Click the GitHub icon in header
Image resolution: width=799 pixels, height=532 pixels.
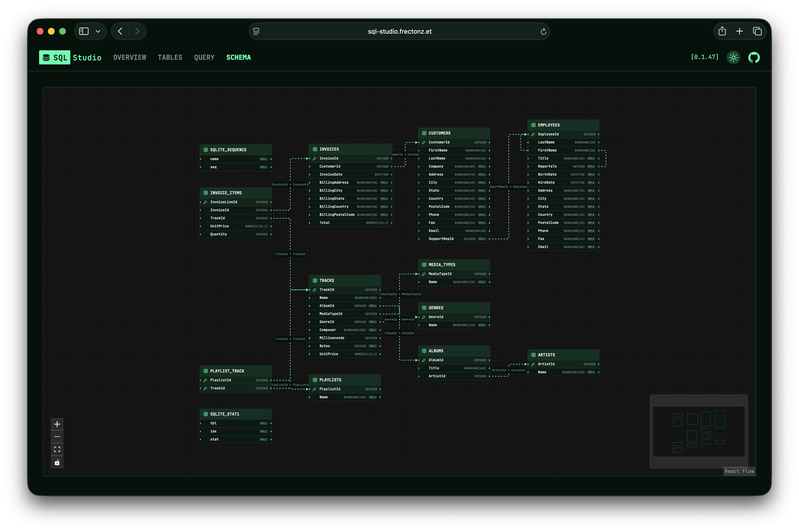754,57
